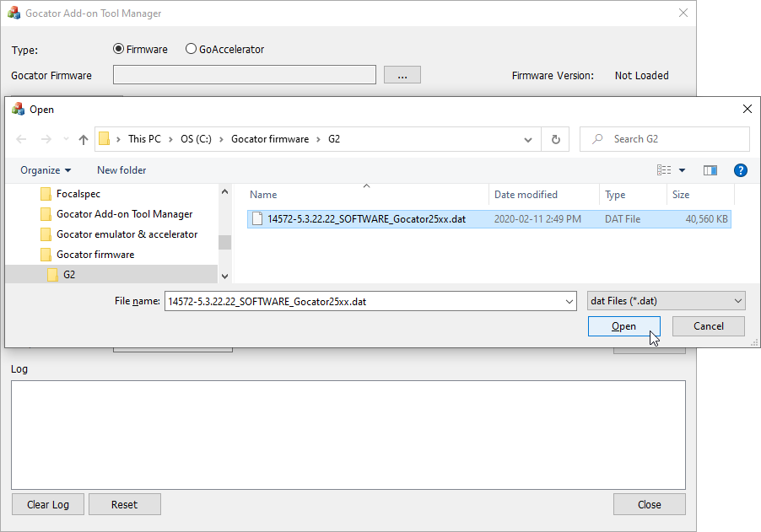Click the Gocator Firmware path field
Viewport: 761px width, 532px height.
pyautogui.click(x=245, y=75)
